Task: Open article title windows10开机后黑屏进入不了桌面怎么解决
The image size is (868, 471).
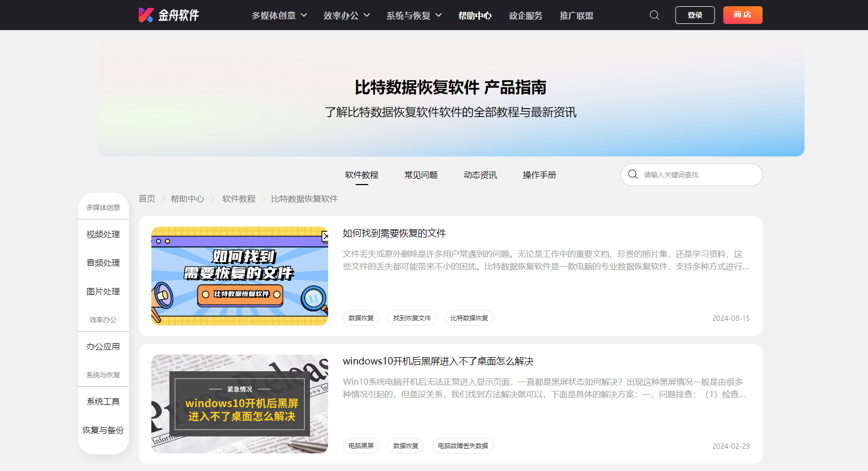Action: pyautogui.click(x=438, y=361)
